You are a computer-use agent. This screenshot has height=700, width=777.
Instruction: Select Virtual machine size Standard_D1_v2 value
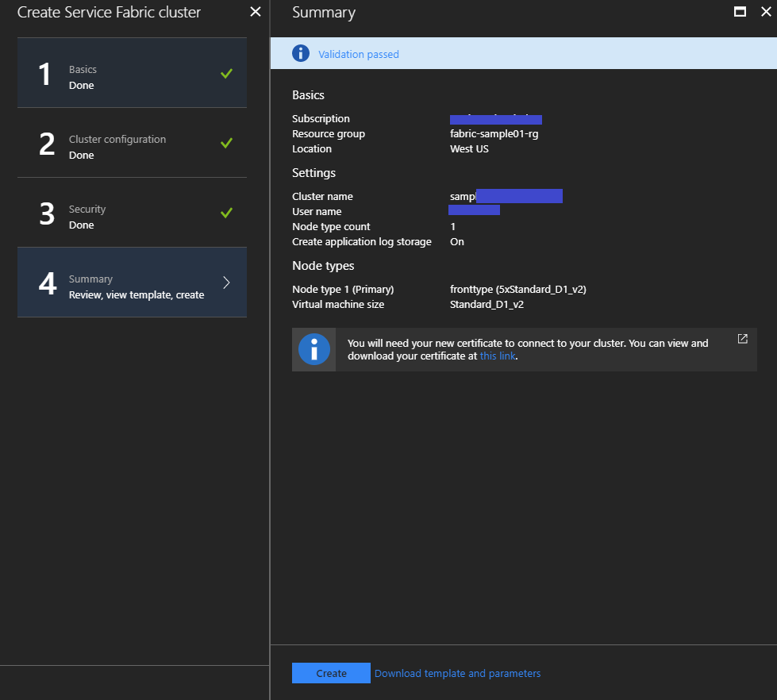pyautogui.click(x=487, y=304)
